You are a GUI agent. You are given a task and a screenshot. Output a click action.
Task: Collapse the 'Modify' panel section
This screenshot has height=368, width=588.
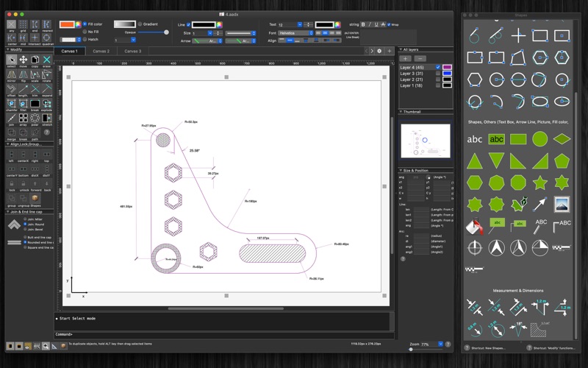click(8, 49)
